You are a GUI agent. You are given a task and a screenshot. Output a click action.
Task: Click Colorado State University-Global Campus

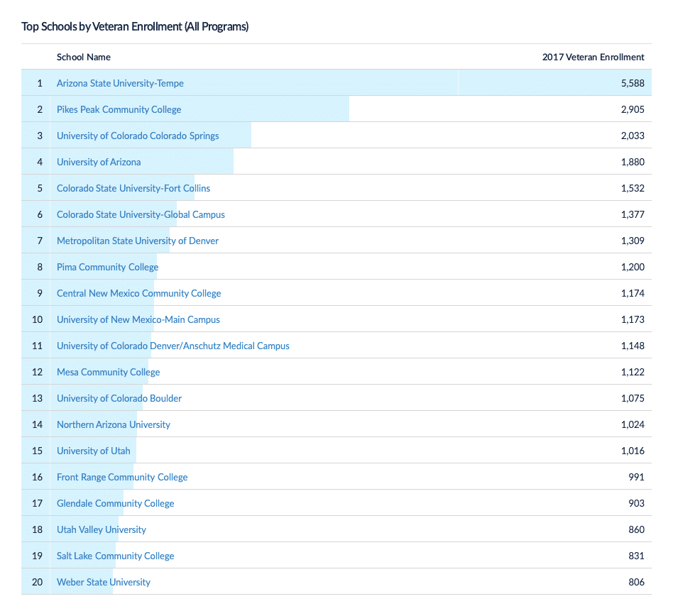pos(141,214)
